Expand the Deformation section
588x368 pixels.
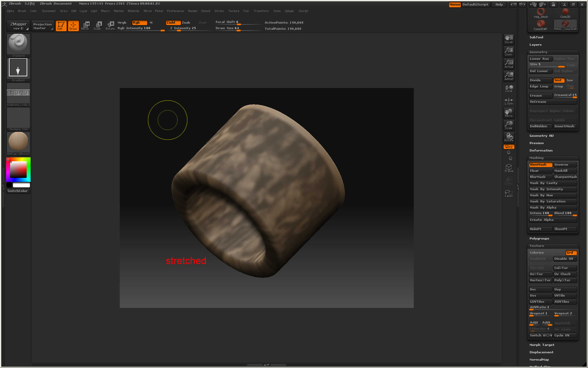click(541, 150)
